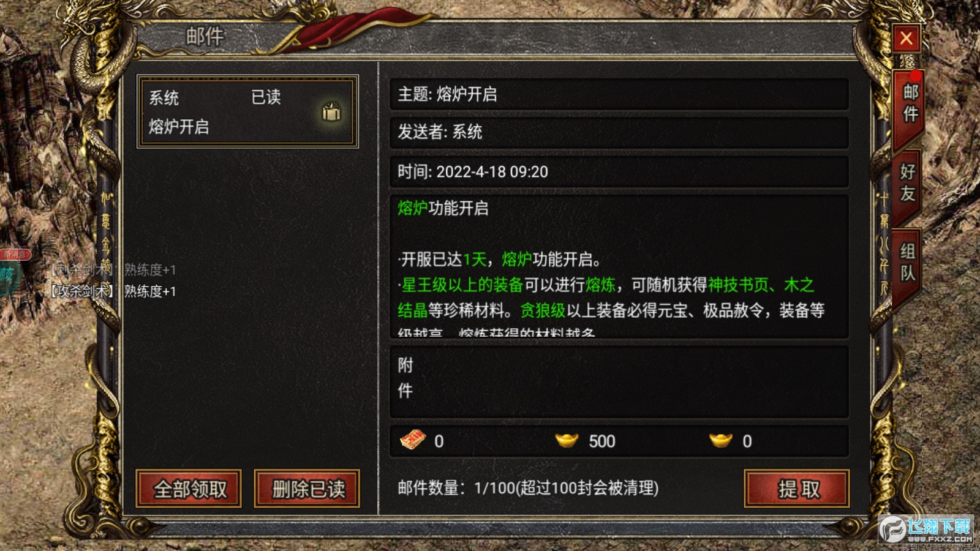Click the 主题 subject field
The width and height of the screenshot is (980, 551).
coord(619,94)
